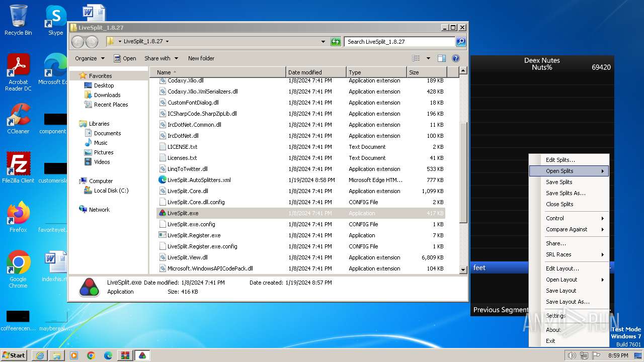Click the Microsoft Edge taskbar icon

click(108, 355)
